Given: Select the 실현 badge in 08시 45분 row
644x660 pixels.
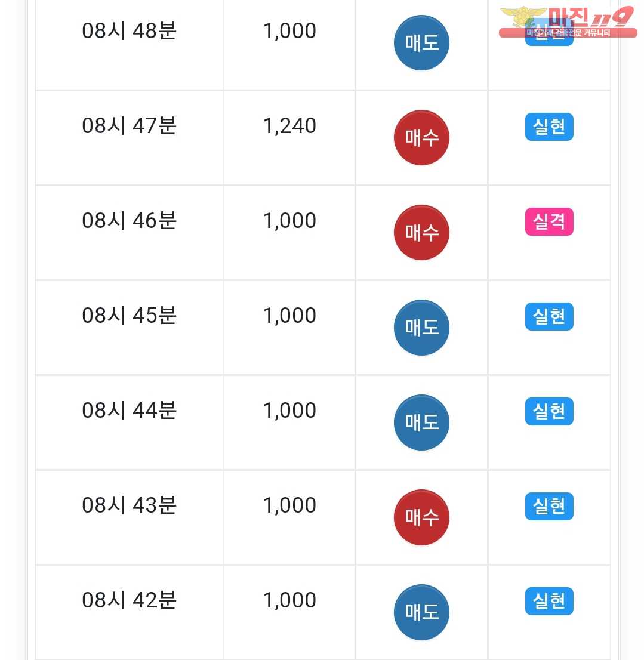Looking at the screenshot, I should tap(549, 316).
